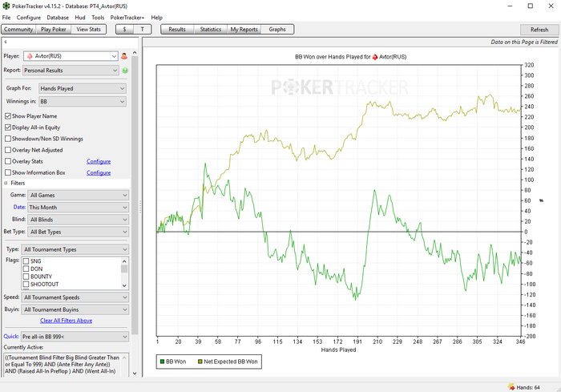Click the PokerTracker app icon in title bar
Image resolution: width=561 pixels, height=392 pixels.
coord(6,6)
